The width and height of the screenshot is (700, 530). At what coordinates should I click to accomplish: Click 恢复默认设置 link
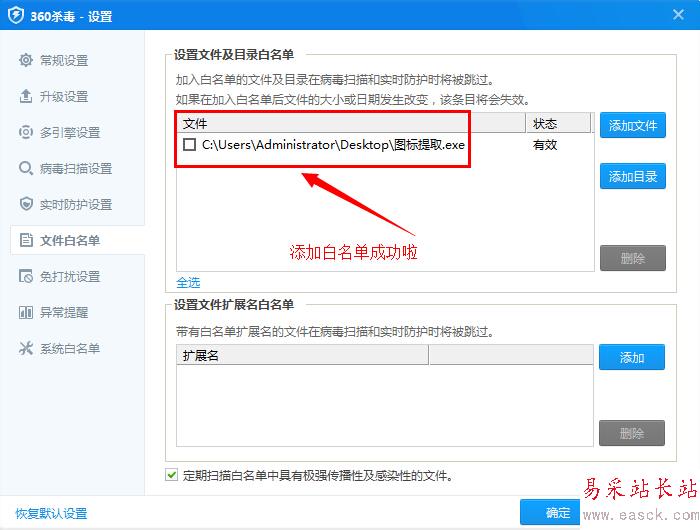coord(51,513)
